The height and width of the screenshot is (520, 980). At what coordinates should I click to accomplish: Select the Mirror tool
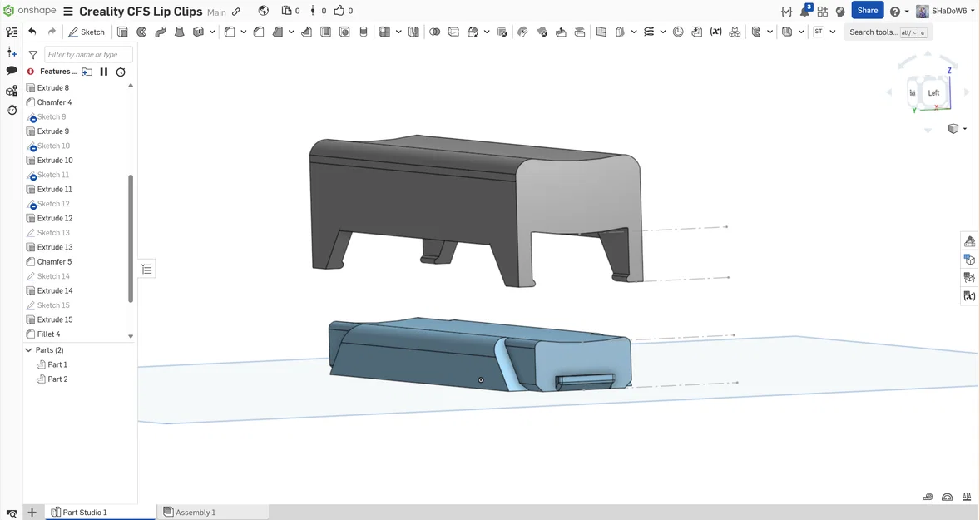[x=413, y=32]
